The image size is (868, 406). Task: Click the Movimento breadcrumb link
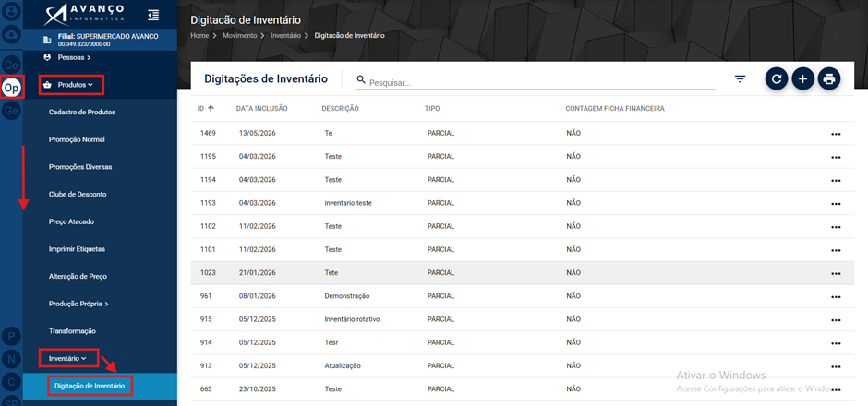[240, 35]
